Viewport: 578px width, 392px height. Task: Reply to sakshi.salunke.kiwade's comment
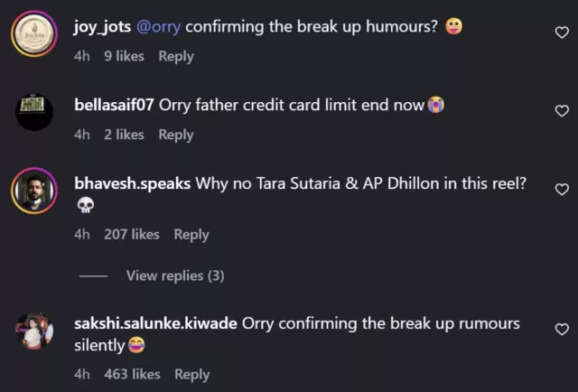[192, 374]
